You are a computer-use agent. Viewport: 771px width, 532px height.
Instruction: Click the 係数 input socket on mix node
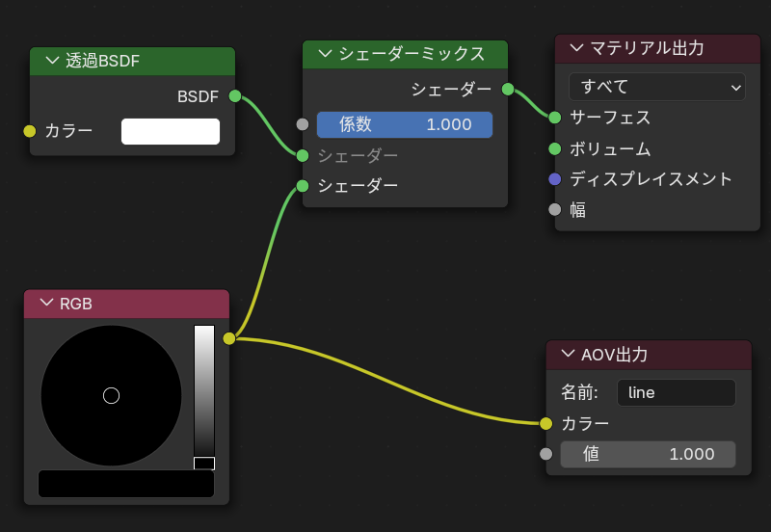click(x=303, y=124)
